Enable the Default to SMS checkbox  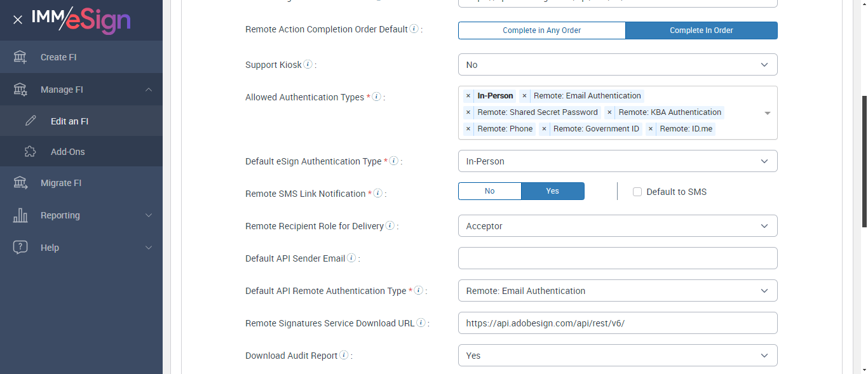click(637, 192)
